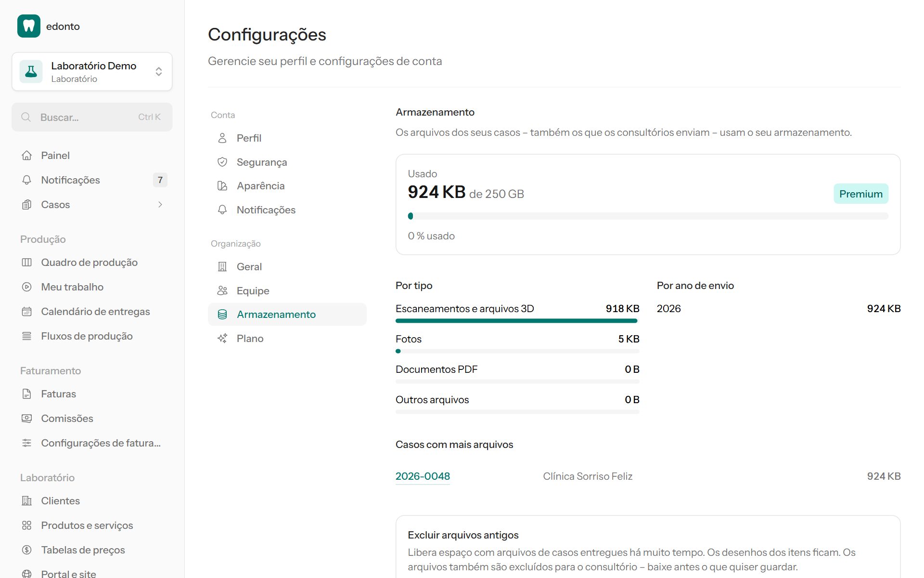Switch to the Equipe organization tab
This screenshot has width=924, height=578.
(x=287, y=291)
